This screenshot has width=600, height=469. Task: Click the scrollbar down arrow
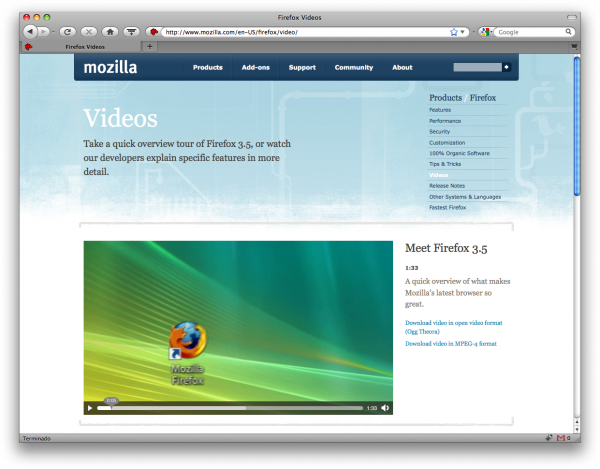coord(577,430)
